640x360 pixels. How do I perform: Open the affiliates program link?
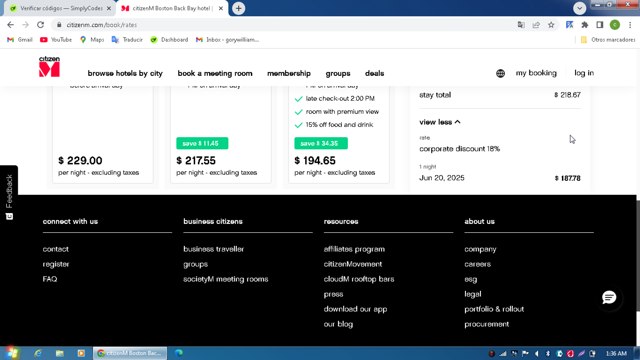354,249
